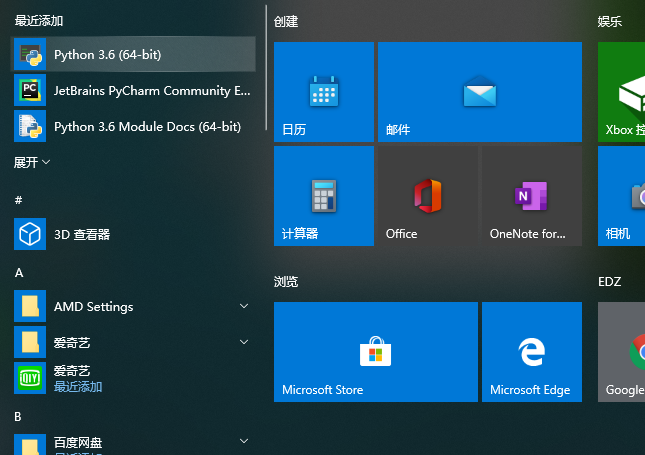Screen dimensions: 645x455
Task: Open the 日历 calendar tile
Action: pos(324,92)
